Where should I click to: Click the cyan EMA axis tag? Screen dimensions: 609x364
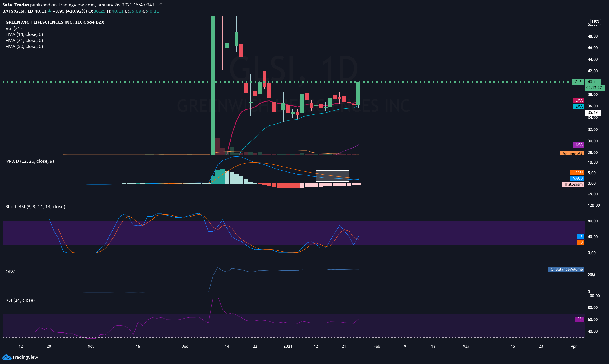click(x=578, y=107)
